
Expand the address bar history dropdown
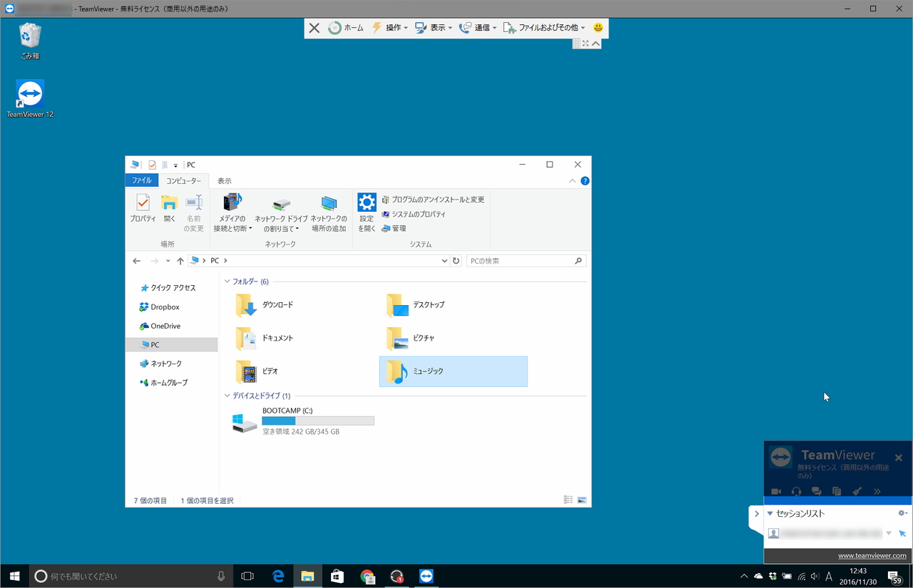[445, 261]
